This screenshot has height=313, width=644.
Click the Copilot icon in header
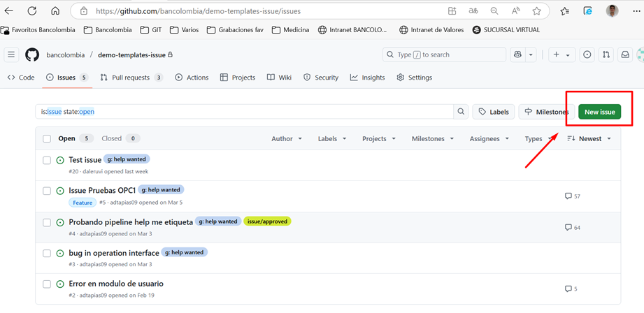click(518, 54)
